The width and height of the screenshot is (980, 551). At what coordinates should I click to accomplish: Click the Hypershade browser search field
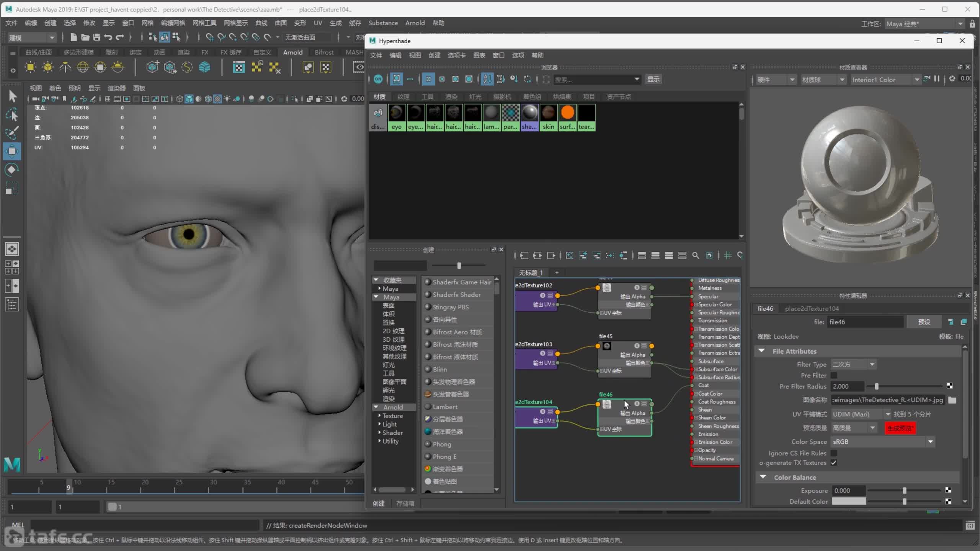[596, 79]
